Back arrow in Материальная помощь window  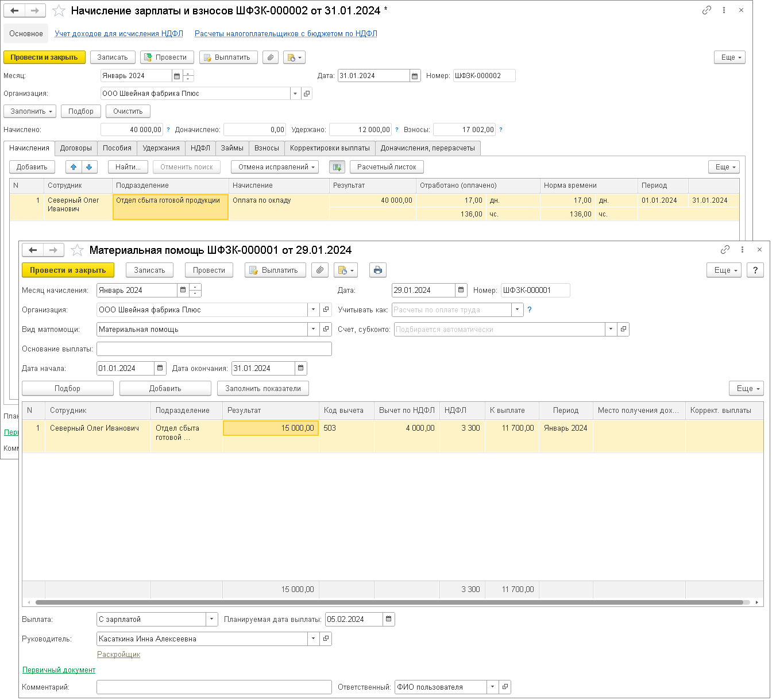pos(33,250)
